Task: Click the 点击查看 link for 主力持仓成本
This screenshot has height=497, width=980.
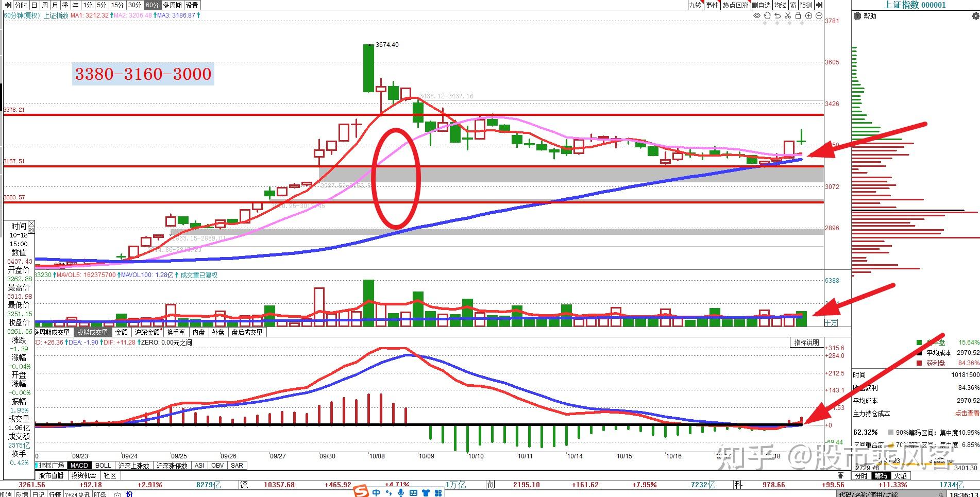Action: point(967,414)
